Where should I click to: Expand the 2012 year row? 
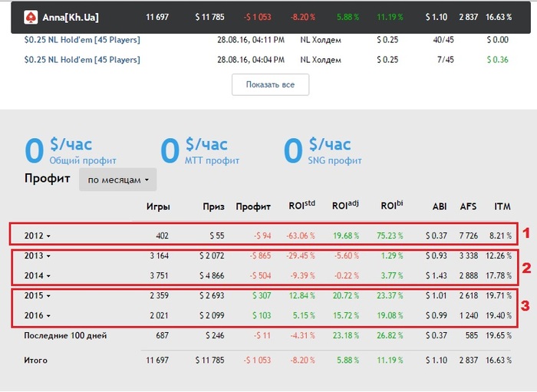coord(38,235)
